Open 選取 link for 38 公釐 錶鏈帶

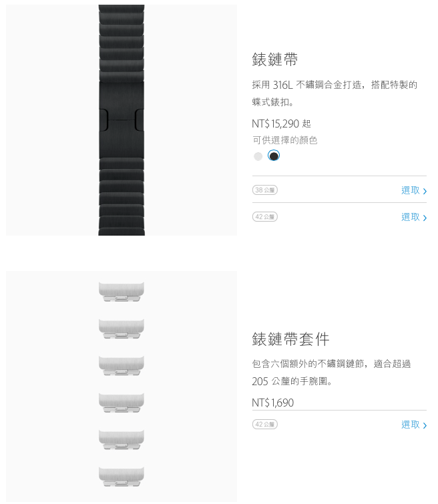point(411,190)
